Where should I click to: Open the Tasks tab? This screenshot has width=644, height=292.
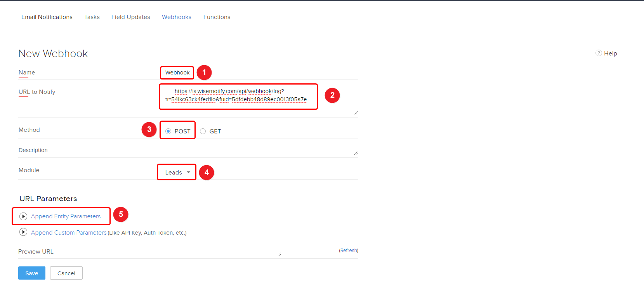click(92, 17)
